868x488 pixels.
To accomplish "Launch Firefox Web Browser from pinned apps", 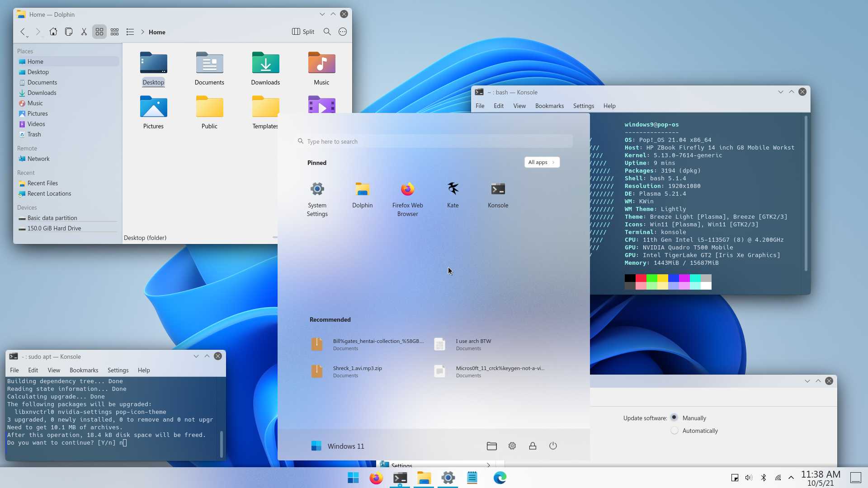I will click(x=407, y=199).
